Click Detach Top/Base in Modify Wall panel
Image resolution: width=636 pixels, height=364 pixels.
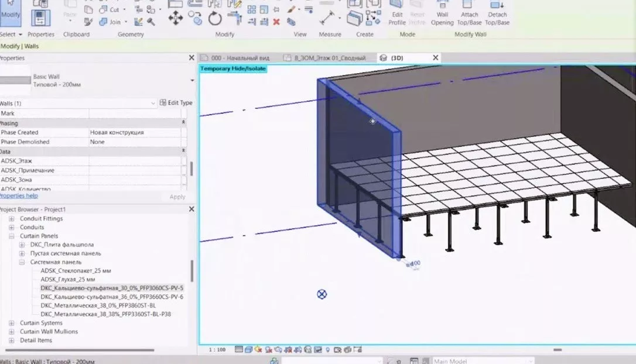(x=497, y=15)
